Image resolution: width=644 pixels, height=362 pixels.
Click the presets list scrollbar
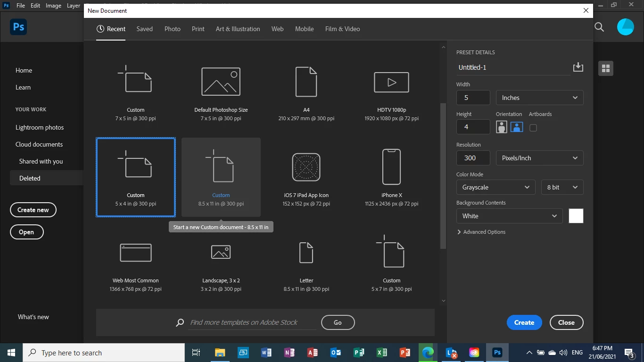(x=443, y=175)
